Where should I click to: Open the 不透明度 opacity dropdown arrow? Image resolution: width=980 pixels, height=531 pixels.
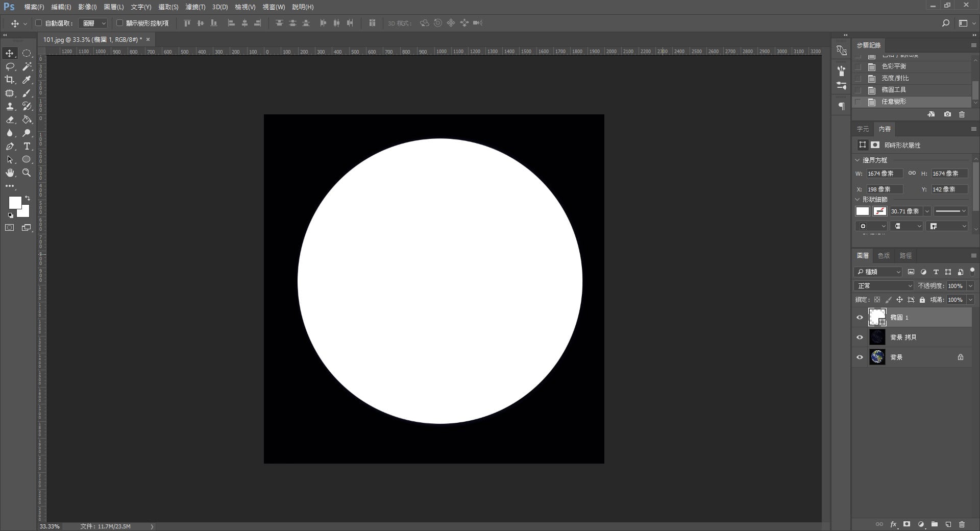(x=970, y=286)
